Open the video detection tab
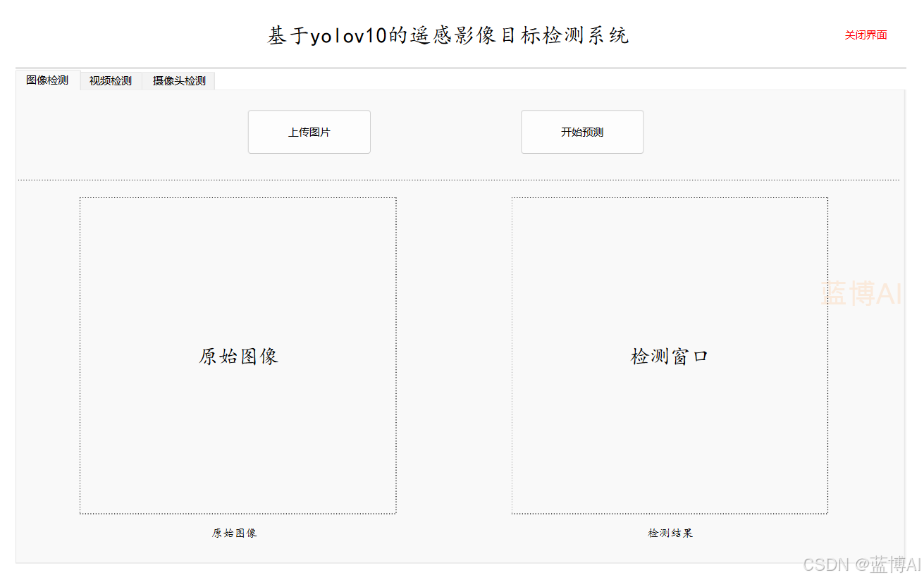 click(x=110, y=80)
